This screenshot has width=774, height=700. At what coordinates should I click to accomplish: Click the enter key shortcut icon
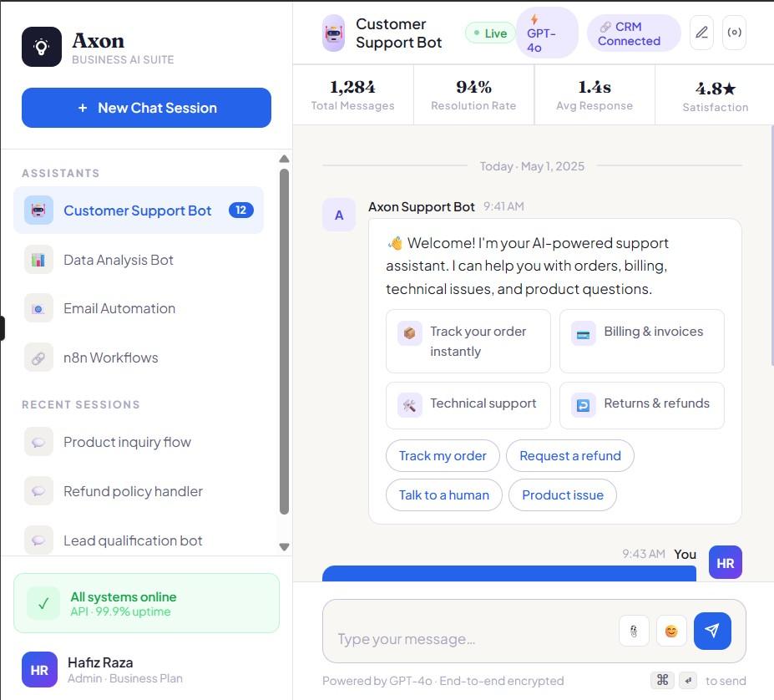click(x=688, y=680)
